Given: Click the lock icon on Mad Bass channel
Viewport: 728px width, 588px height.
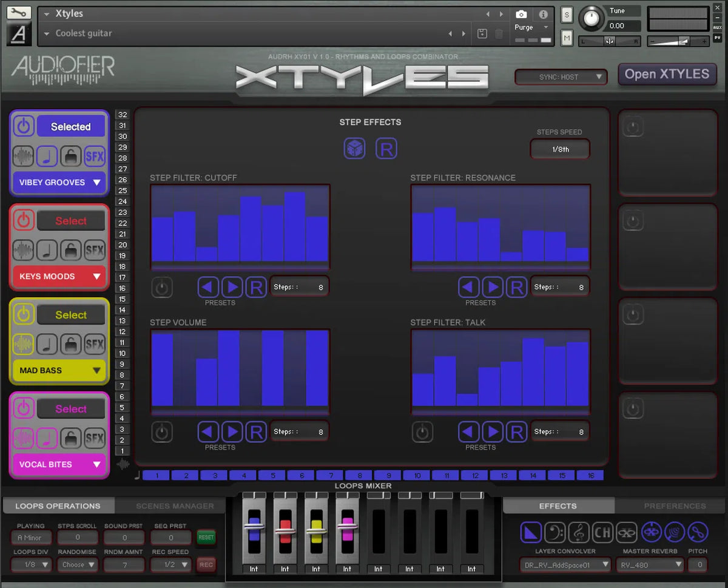Looking at the screenshot, I should (71, 344).
